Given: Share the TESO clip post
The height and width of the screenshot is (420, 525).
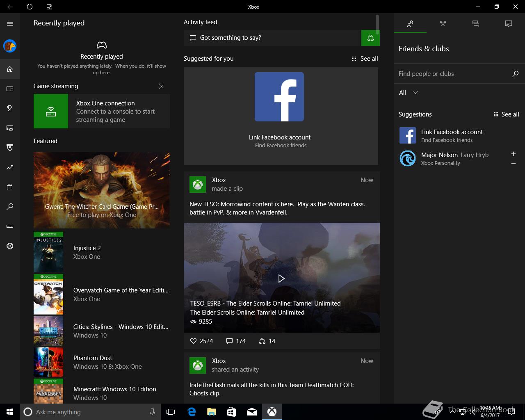Looking at the screenshot, I should coord(267,341).
